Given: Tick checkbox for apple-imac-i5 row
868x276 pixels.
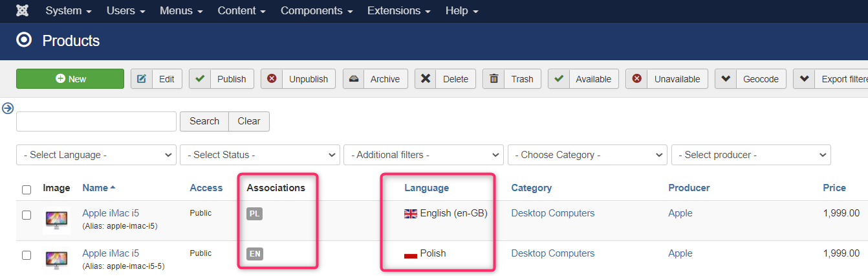Looking at the screenshot, I should [27, 215].
